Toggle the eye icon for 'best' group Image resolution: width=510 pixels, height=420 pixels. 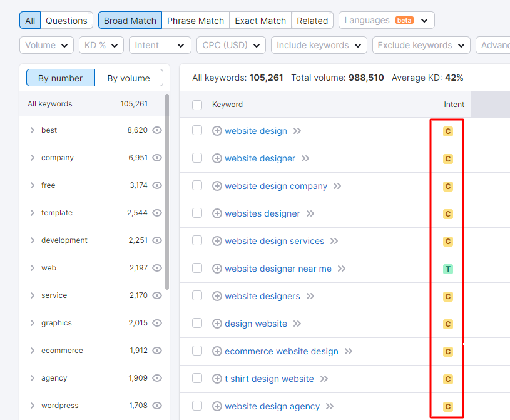coord(157,130)
